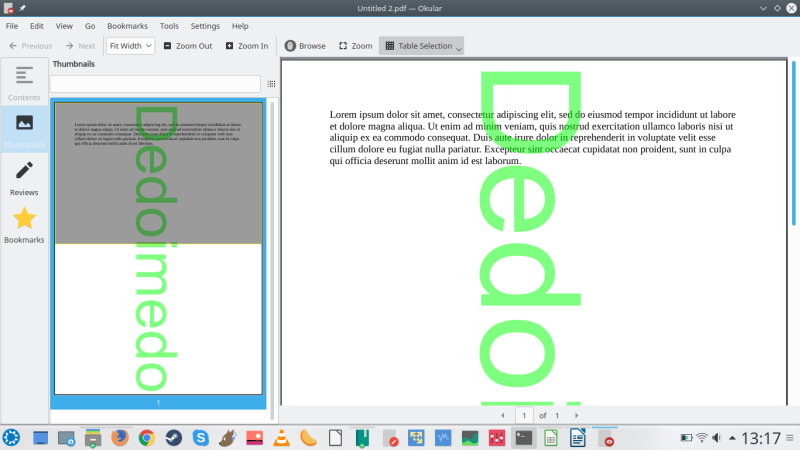Click the previous page arrow in bottom bar
The width and height of the screenshot is (800, 450).
[503, 415]
